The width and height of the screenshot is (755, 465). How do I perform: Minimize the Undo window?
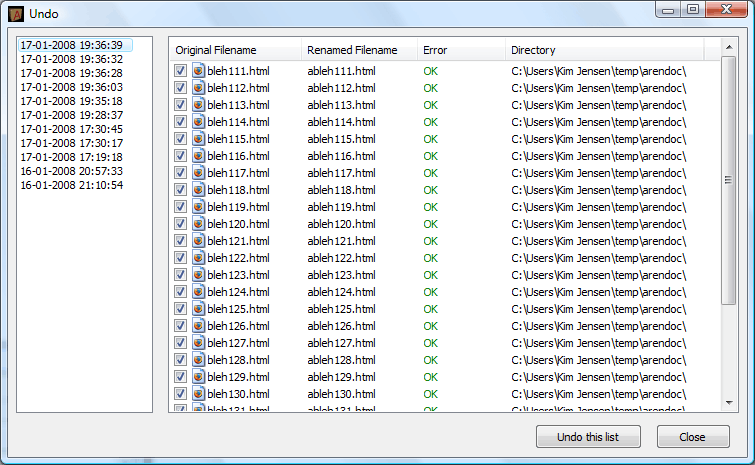pyautogui.click(x=668, y=10)
